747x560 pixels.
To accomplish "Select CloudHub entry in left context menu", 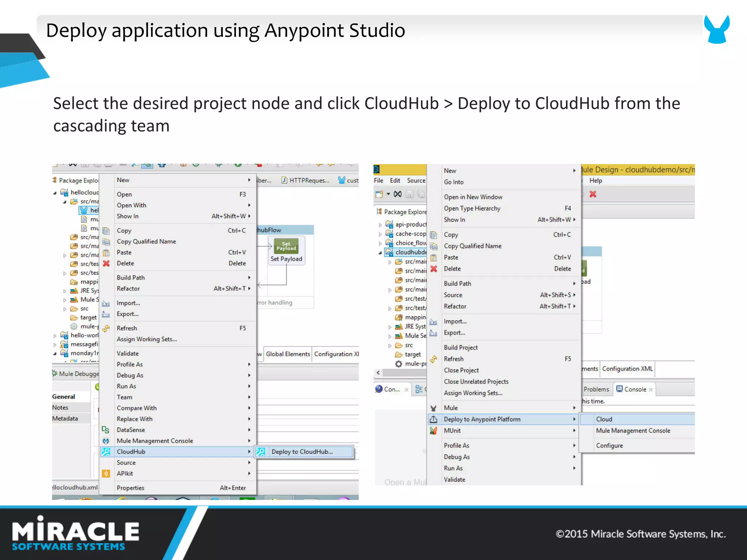I will point(178,452).
